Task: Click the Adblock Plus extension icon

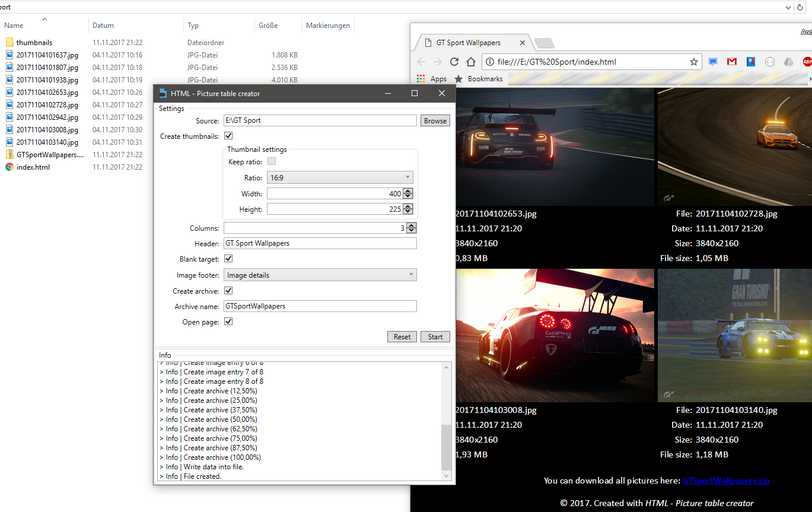Action: coord(807,62)
